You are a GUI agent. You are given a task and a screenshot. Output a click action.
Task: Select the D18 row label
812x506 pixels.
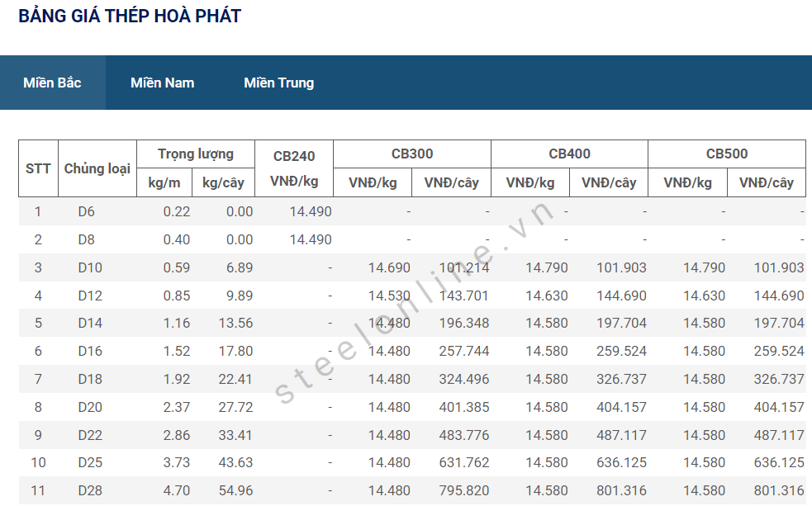pos(90,379)
